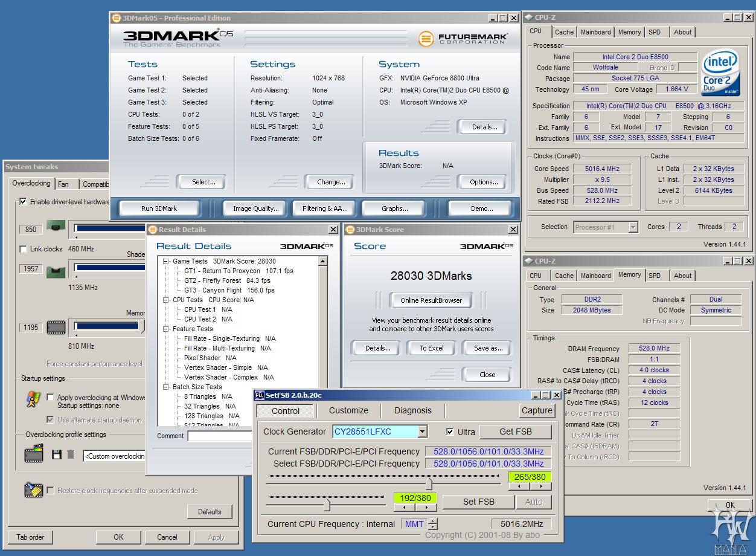
Task: Close the Result Details window
Action: tap(333, 230)
